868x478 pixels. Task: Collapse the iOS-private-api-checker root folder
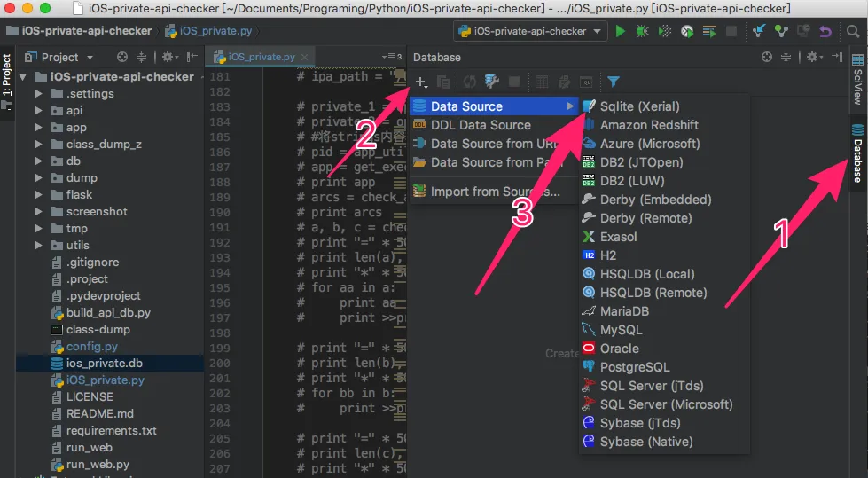pyautogui.click(x=23, y=77)
